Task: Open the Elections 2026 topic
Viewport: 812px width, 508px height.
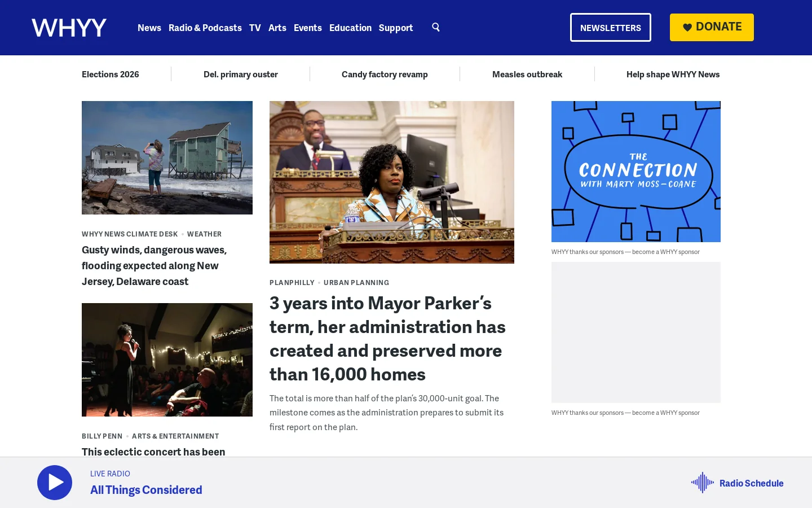Action: coord(111,75)
